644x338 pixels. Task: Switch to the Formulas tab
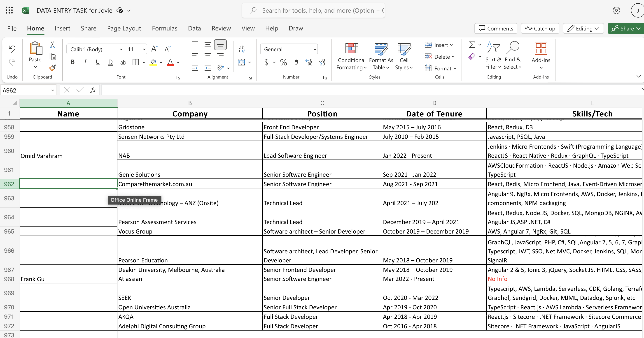pyautogui.click(x=164, y=28)
